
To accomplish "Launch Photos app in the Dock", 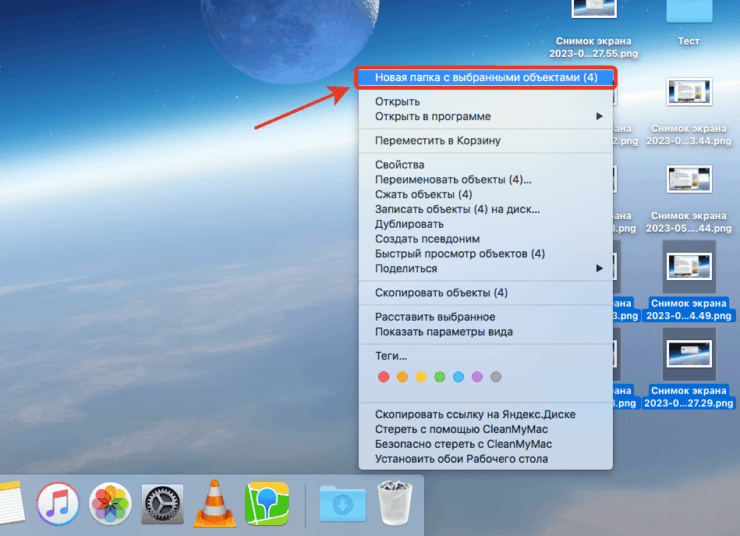I will point(110,503).
